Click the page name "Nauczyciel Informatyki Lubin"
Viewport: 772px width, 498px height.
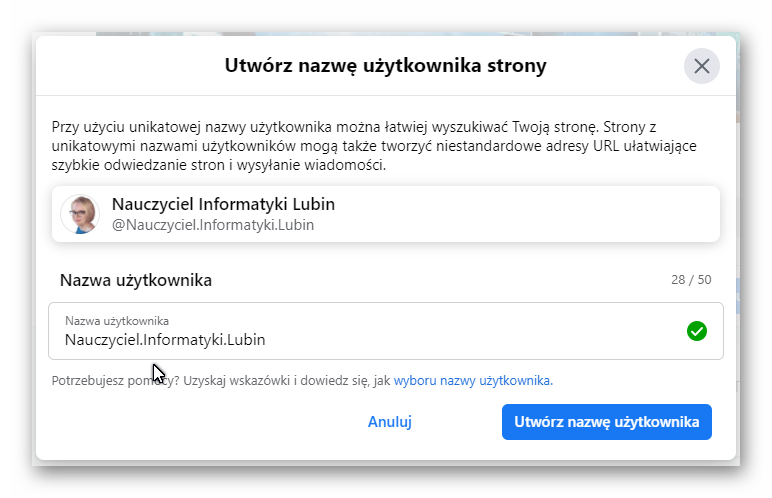(223, 204)
